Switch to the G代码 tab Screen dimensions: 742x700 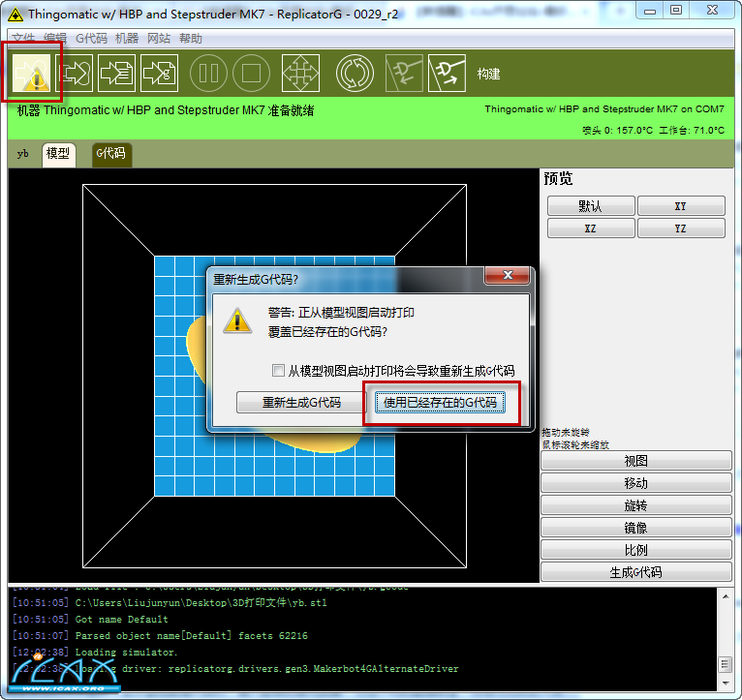[111, 154]
